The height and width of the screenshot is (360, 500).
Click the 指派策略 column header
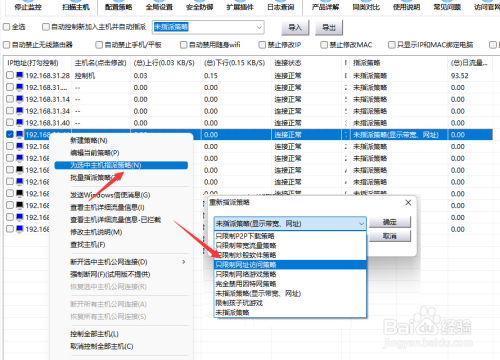[x=367, y=63]
